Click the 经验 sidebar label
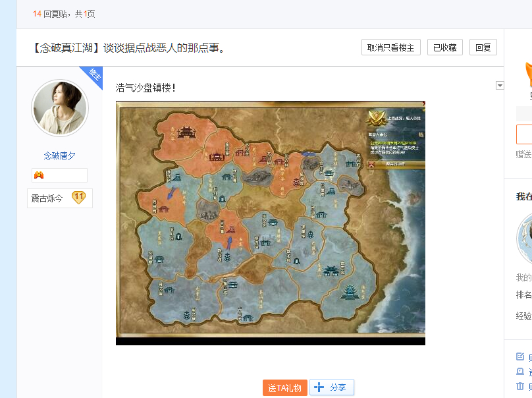 pyautogui.click(x=524, y=316)
